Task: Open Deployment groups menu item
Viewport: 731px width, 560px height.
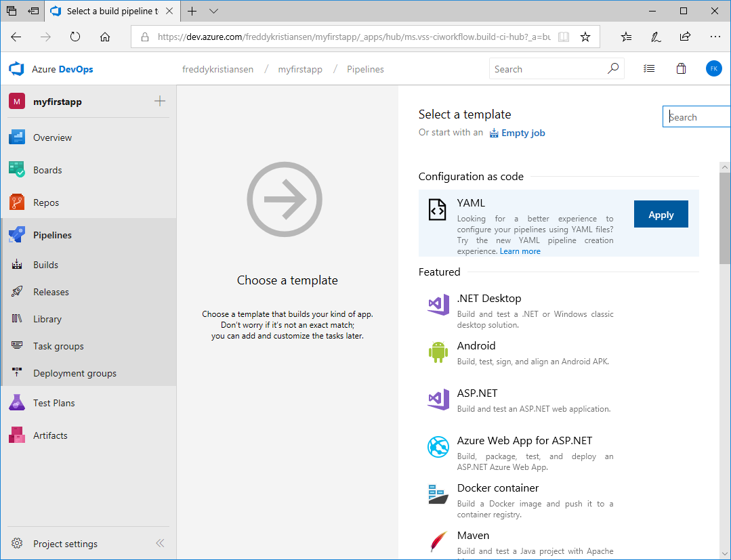Action: (75, 373)
